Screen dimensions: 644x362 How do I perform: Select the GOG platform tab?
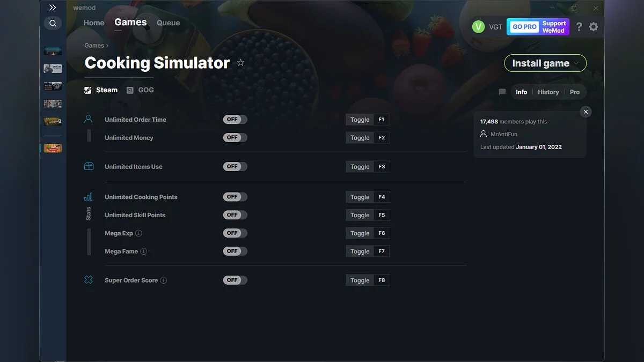tap(140, 90)
